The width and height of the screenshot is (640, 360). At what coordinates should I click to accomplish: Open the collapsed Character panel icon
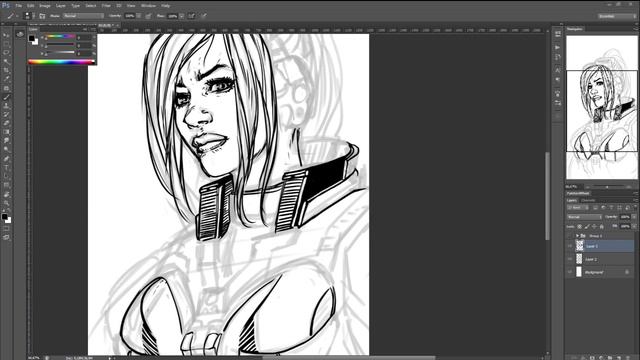(x=558, y=70)
